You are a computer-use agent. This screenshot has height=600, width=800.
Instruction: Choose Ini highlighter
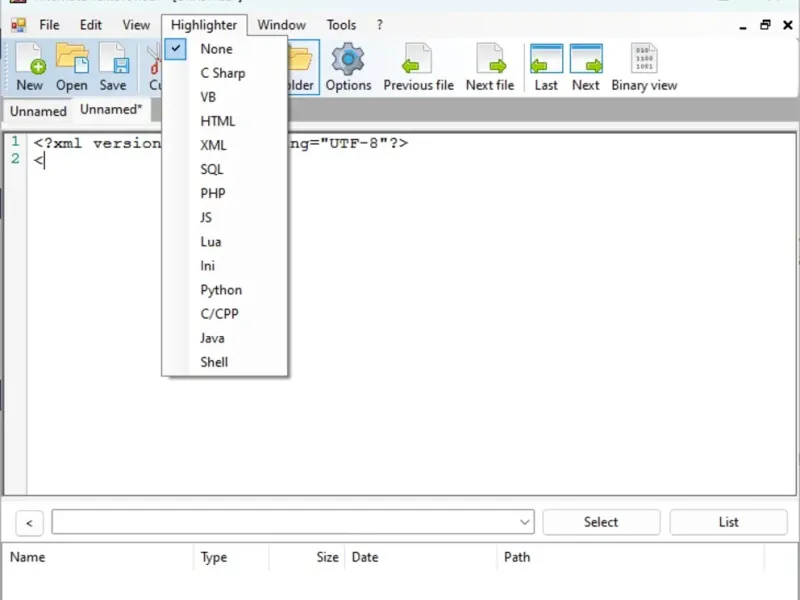click(x=224, y=266)
